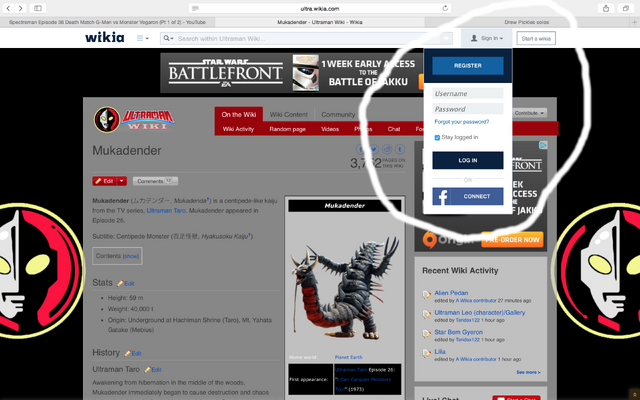Open the reader view icon in address bar
Screen dimensions: 640x400
click(x=195, y=8)
